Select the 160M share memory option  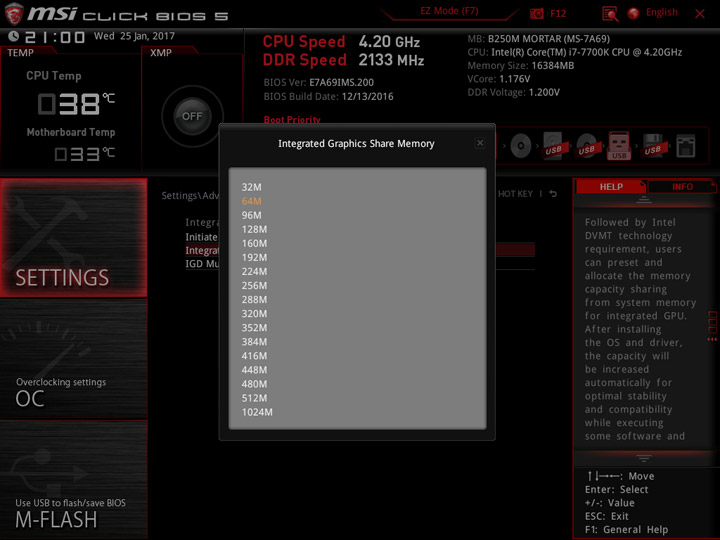254,243
